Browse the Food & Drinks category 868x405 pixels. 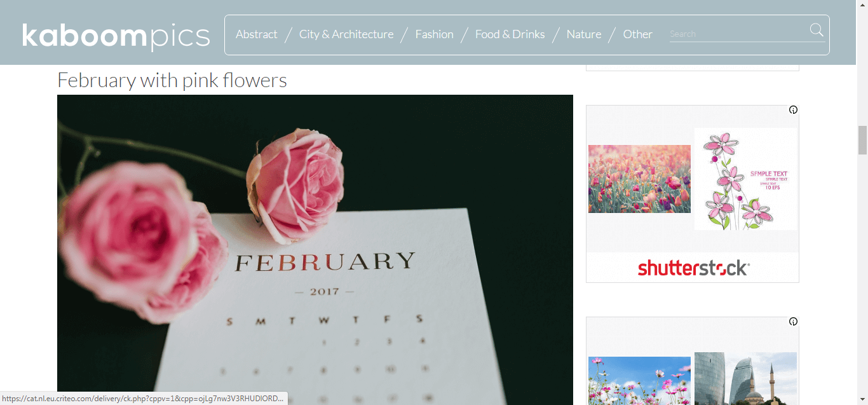tap(510, 34)
